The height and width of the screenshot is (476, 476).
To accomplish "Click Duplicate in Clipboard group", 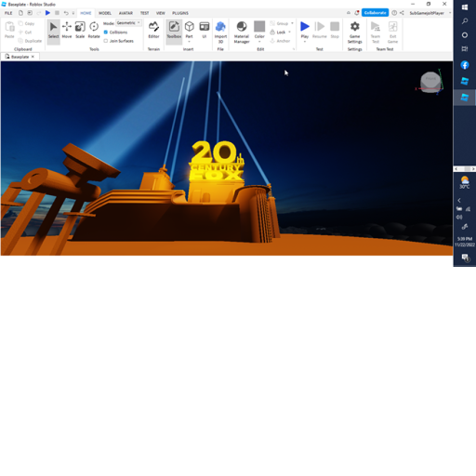I will (30, 41).
